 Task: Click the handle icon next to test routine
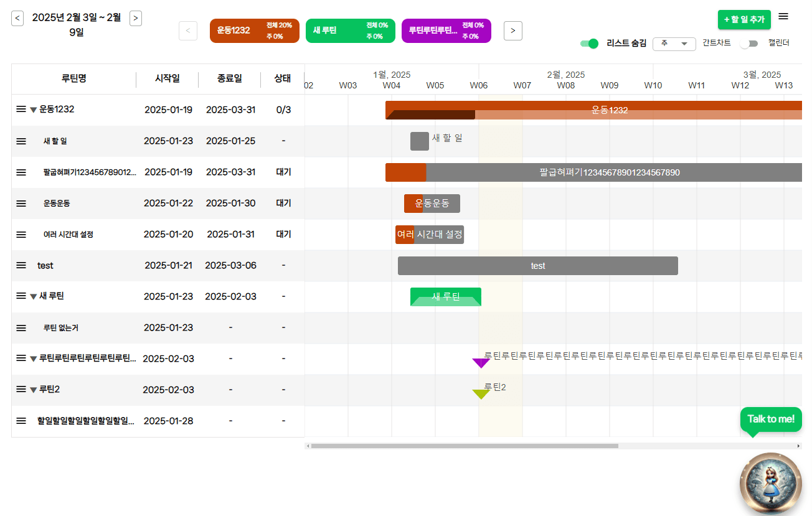point(21,265)
